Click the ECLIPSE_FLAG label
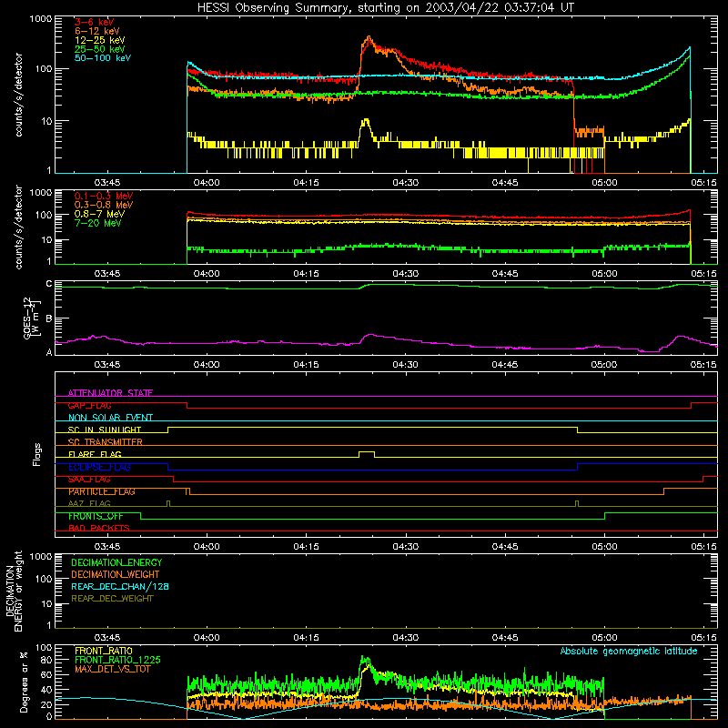Viewport: 728px width, 728px height. pyautogui.click(x=99, y=467)
